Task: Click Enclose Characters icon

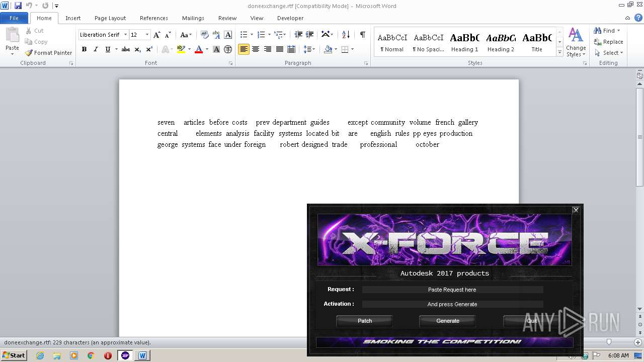Action: (228, 49)
